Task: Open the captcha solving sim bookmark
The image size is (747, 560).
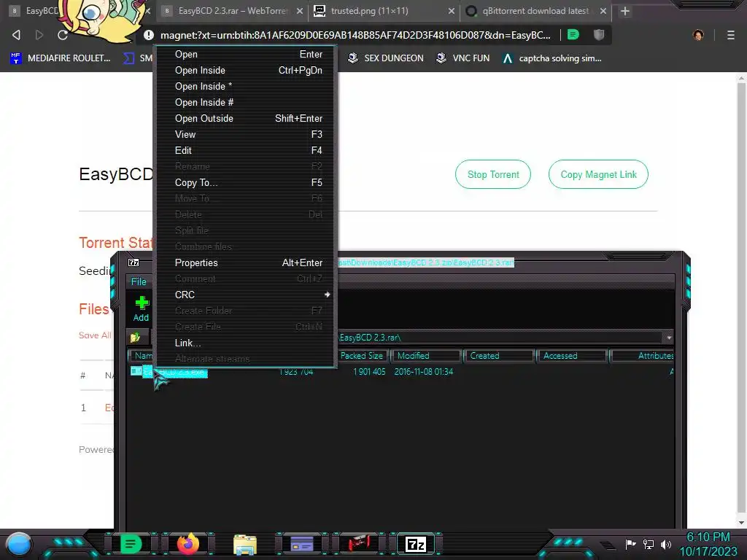Action: (553, 58)
